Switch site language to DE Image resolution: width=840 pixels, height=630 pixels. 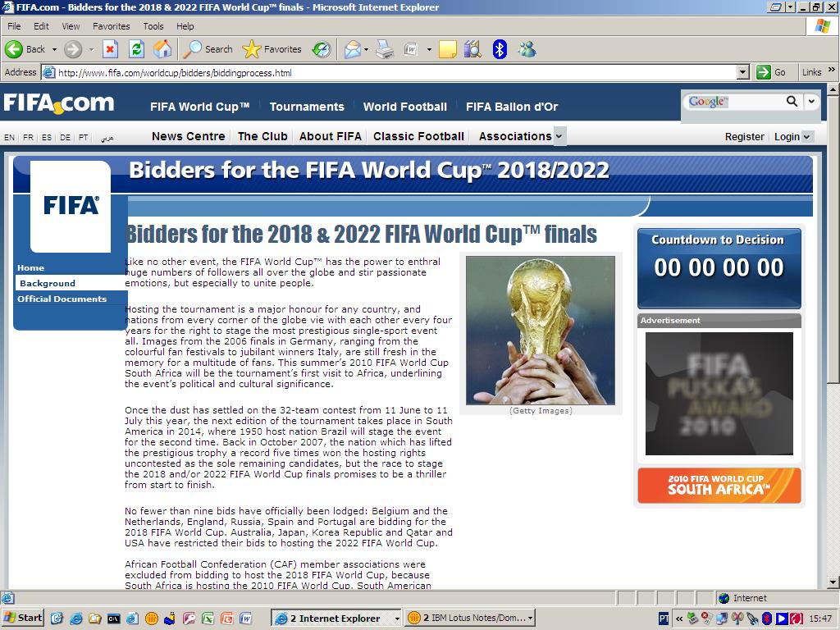(x=65, y=137)
